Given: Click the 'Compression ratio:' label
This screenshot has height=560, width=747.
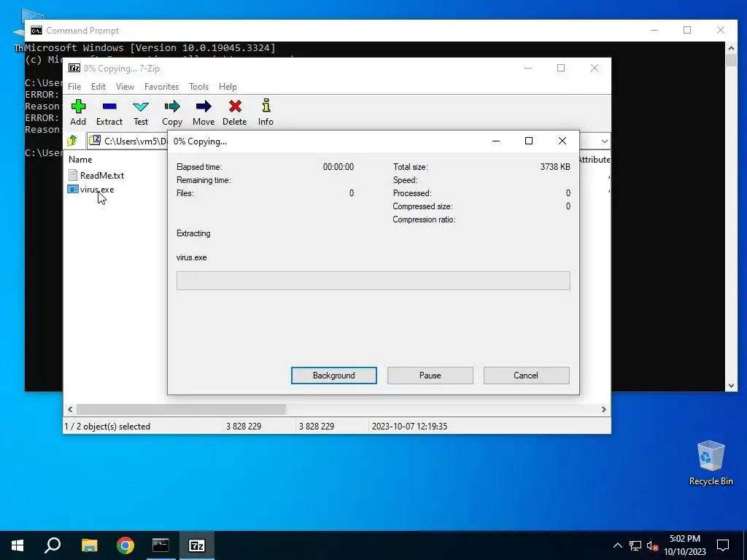Looking at the screenshot, I should [424, 219].
